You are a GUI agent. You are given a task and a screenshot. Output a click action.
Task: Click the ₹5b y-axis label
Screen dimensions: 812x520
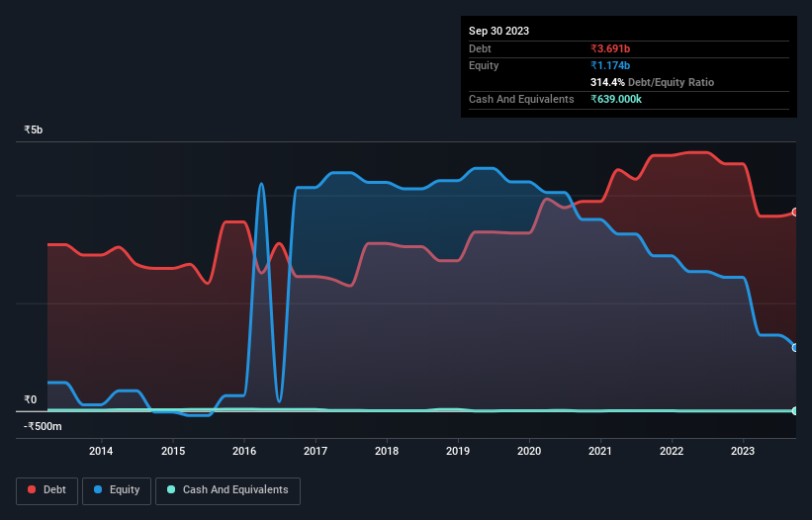[x=34, y=130]
